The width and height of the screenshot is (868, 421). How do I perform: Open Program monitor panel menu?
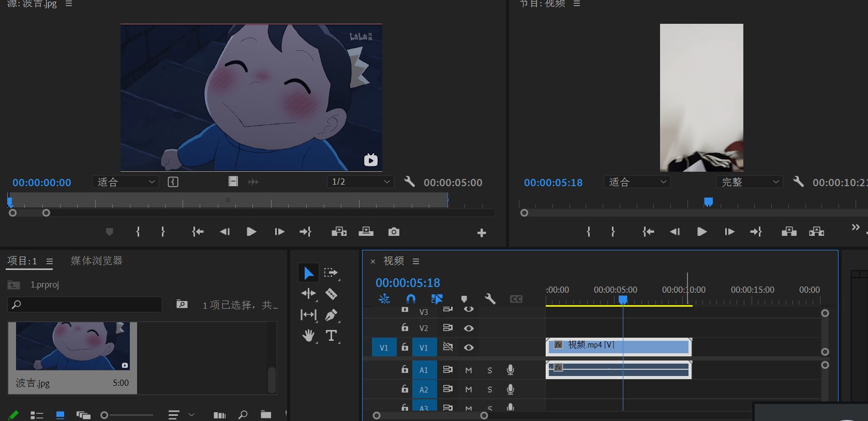577,4
